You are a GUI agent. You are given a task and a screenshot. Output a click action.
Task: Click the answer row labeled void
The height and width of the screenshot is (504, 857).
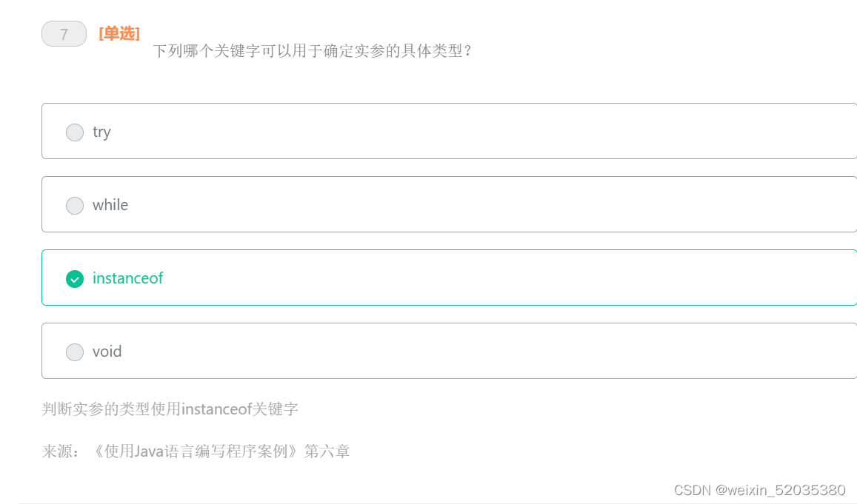tap(444, 352)
